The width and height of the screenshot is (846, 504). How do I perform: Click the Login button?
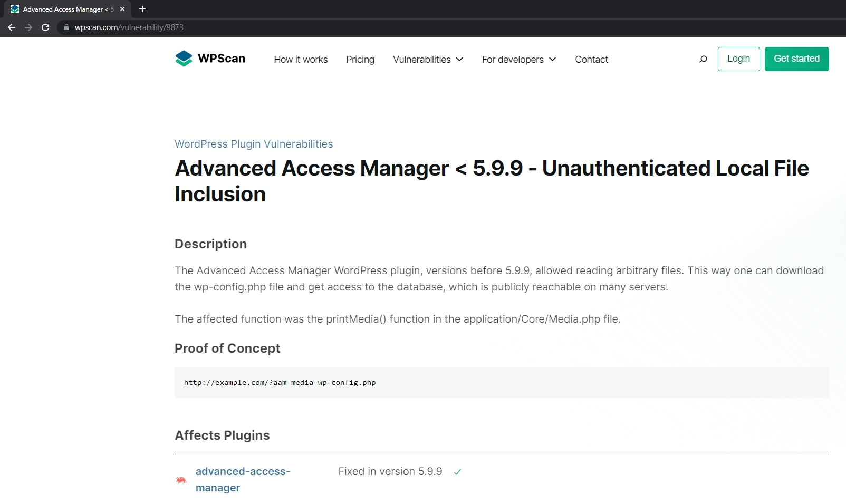[x=738, y=59]
